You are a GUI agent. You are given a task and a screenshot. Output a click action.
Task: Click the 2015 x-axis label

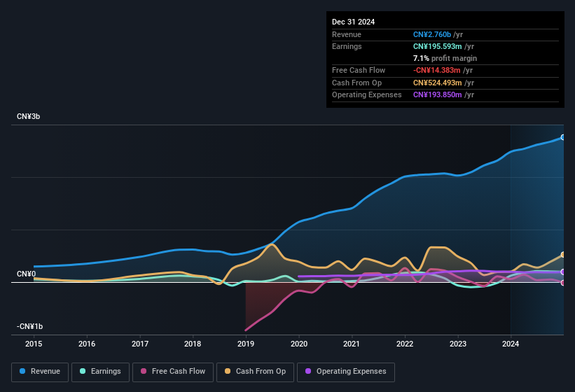tap(34, 344)
